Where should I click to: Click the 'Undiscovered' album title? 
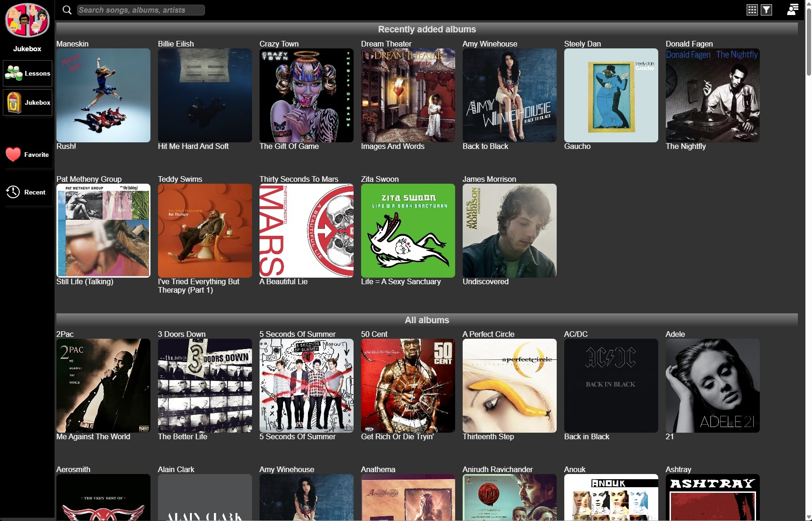[x=486, y=281]
